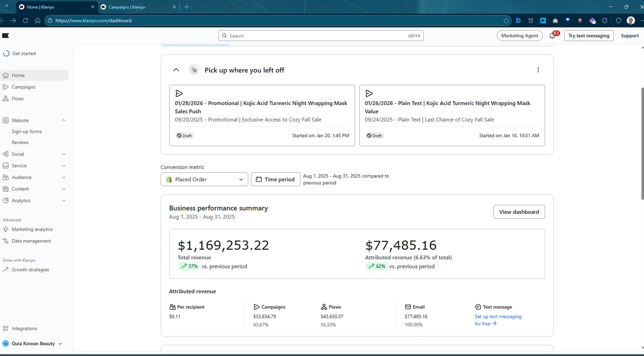Click Try text messaging button
644x356 pixels.
pyautogui.click(x=589, y=36)
